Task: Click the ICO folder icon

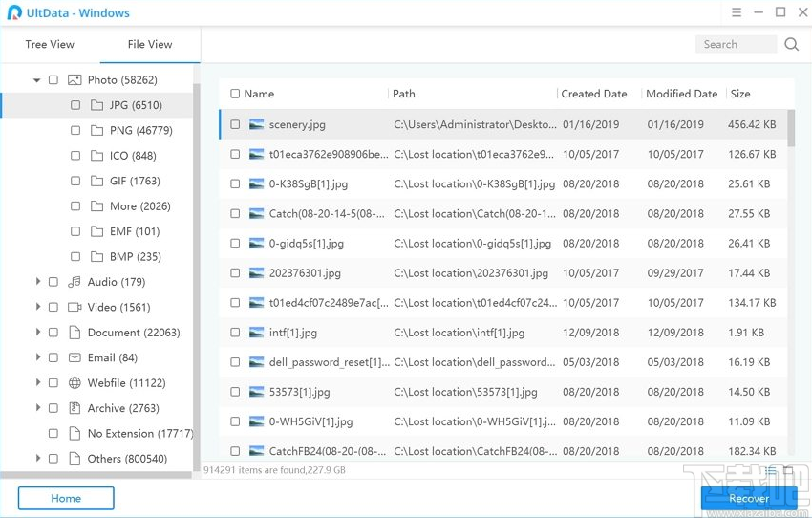Action: 96,156
